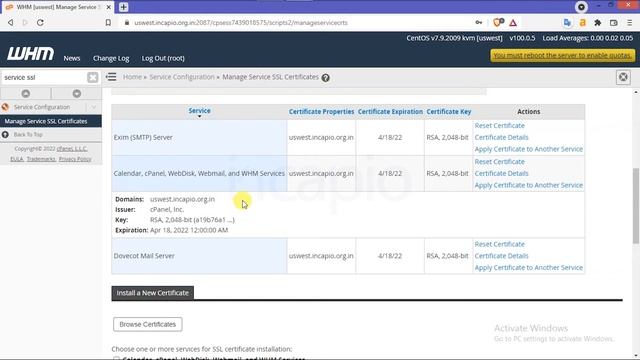Click the close circle icon at right of breadcrumb
Viewport: 640px width, 360px height.
[x=623, y=77]
